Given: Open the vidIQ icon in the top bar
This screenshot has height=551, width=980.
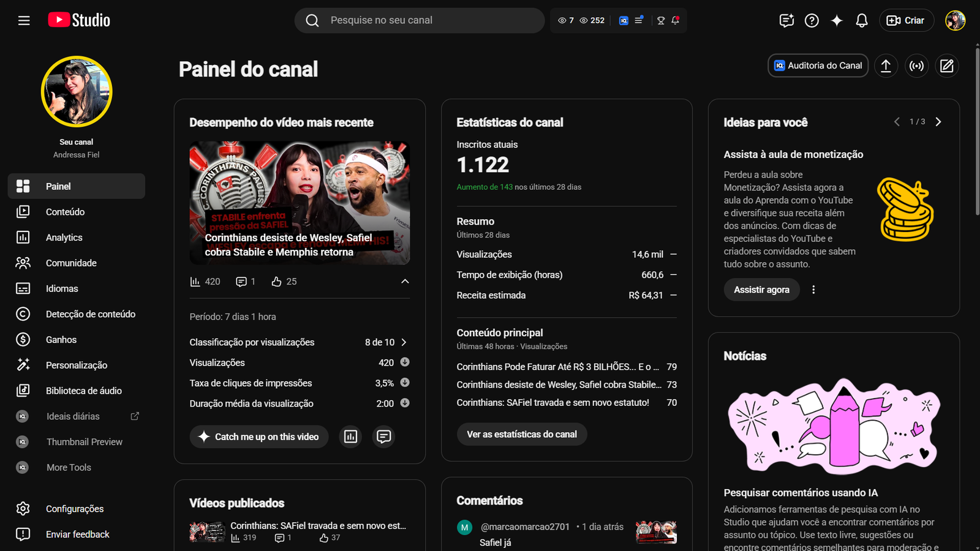Looking at the screenshot, I should pyautogui.click(x=624, y=21).
